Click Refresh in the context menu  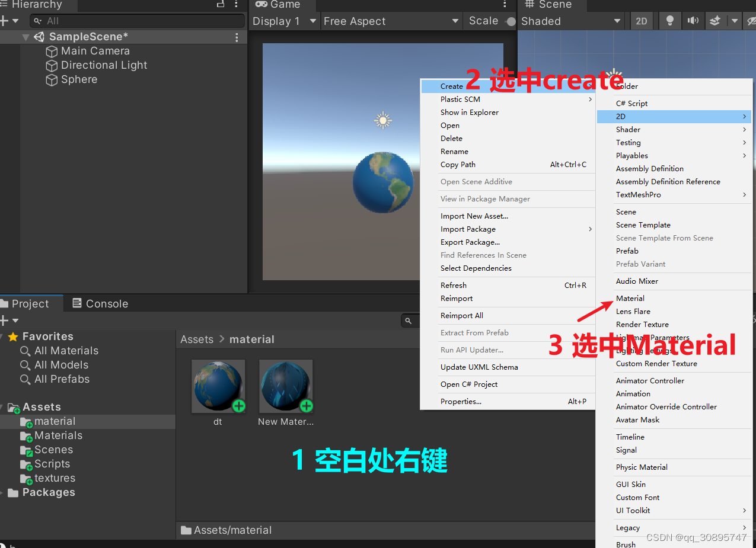tap(453, 285)
